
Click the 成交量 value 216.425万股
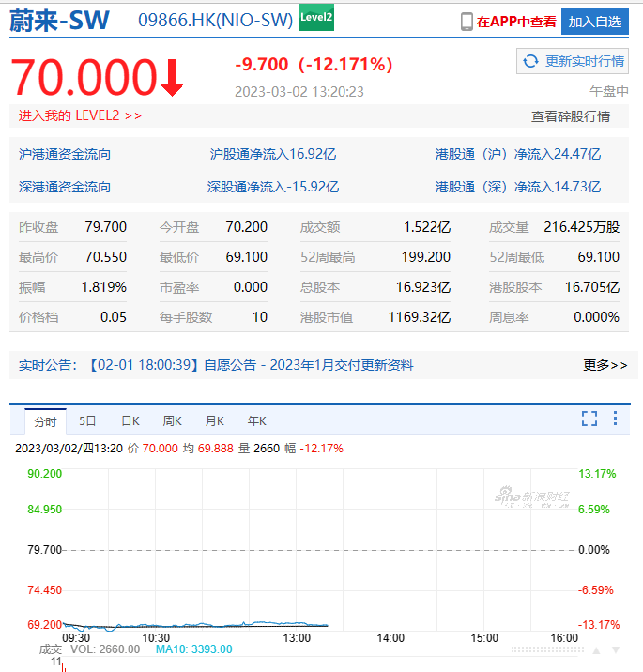[x=582, y=227]
